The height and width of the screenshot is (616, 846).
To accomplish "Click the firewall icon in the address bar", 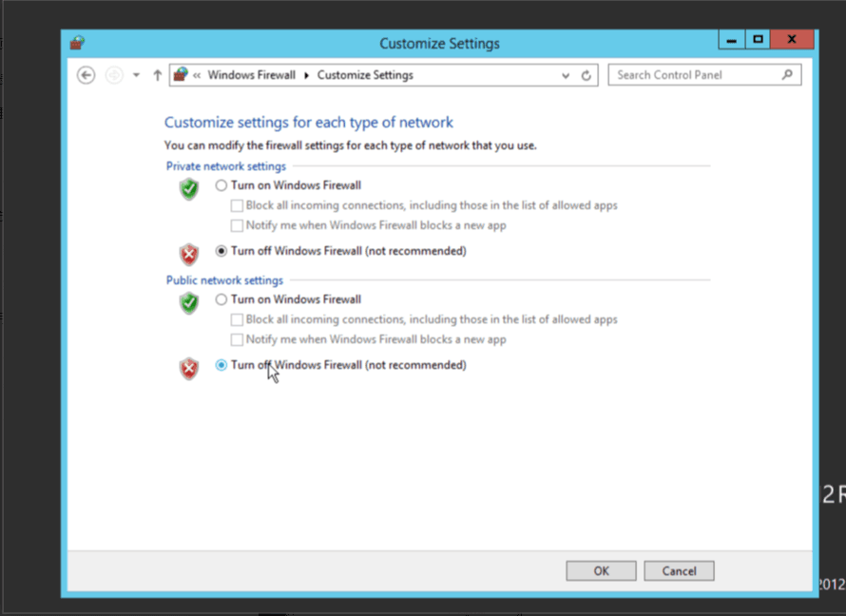I will click(x=181, y=74).
